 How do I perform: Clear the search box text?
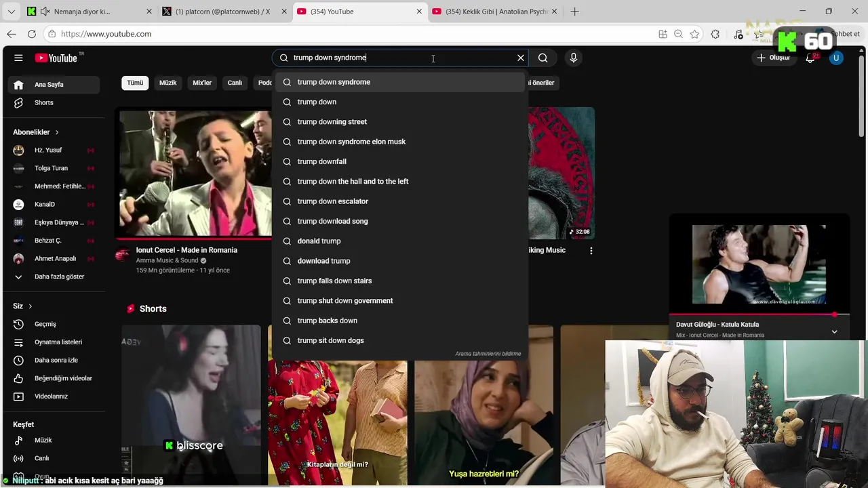pos(521,58)
